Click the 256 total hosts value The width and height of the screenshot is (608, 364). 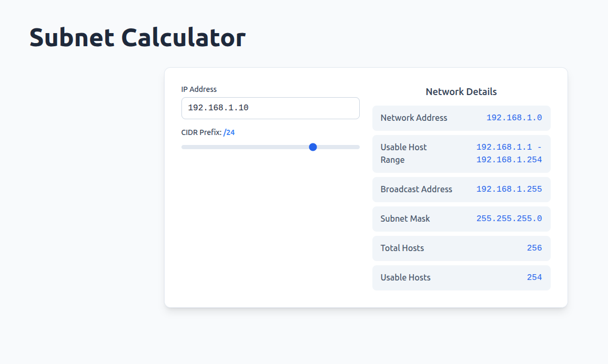534,248
